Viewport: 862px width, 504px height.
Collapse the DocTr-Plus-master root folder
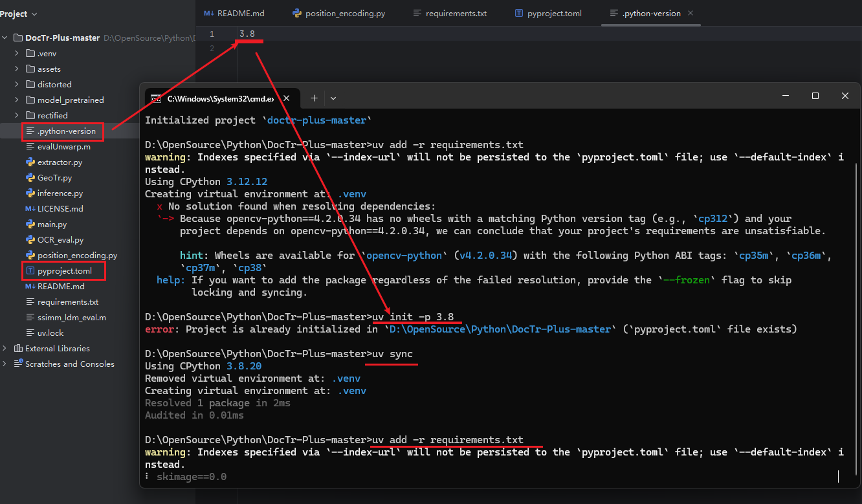(5, 38)
